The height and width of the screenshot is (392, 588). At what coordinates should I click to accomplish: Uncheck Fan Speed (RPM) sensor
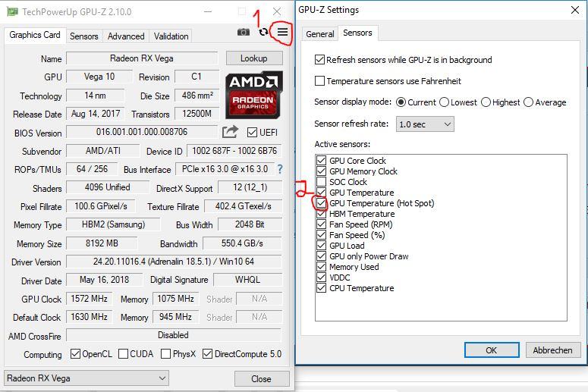(322, 224)
